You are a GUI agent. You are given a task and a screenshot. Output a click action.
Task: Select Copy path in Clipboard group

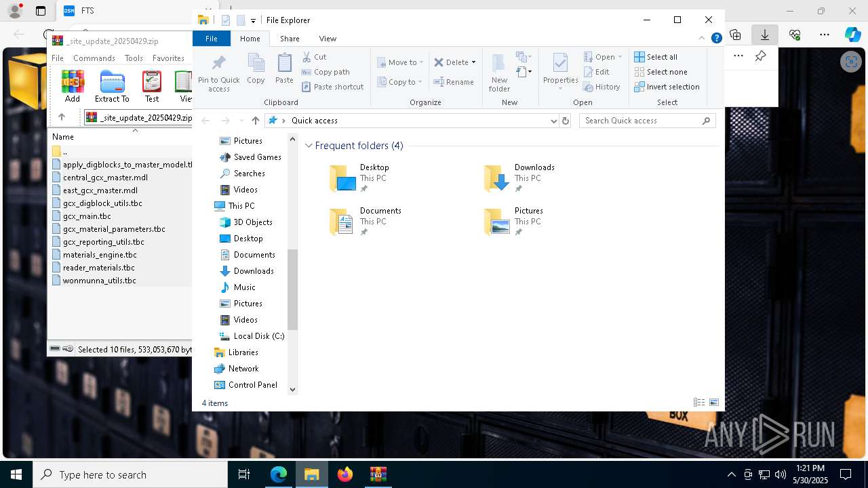325,72
